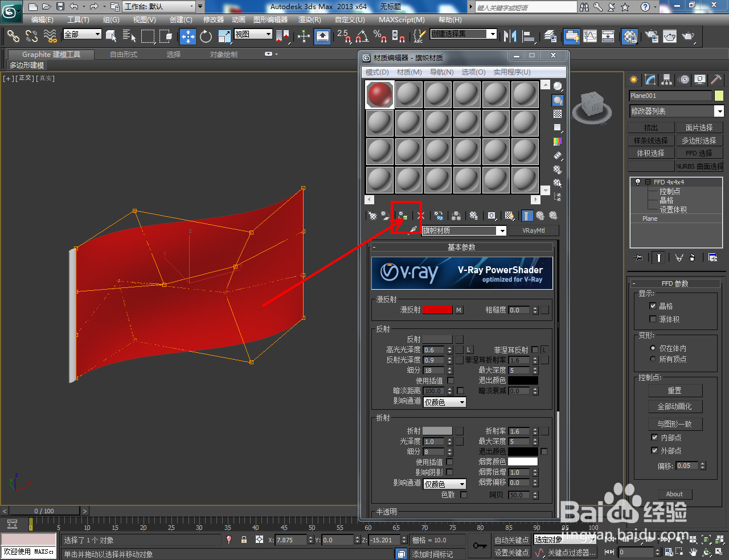Click the red 漫反射 diffuse color swatch
Image resolution: width=729 pixels, height=560 pixels.
click(437, 310)
